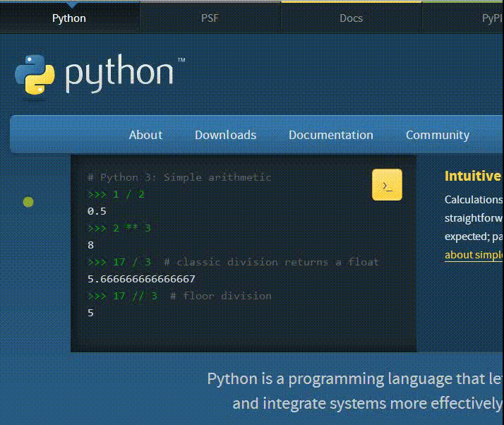This screenshot has width=504, height=425.
Task: Click 'and integrate systems more effectively' text
Action: pos(367,404)
